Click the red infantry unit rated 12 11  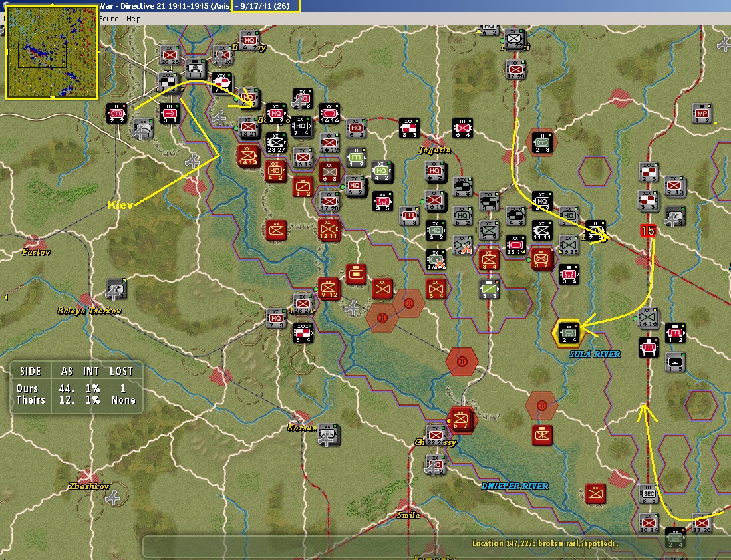329,230
